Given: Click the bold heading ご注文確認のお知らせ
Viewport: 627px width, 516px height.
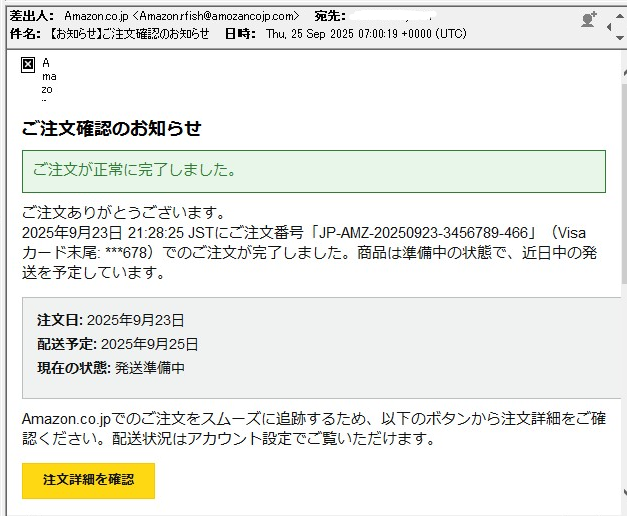Looking at the screenshot, I should click(111, 128).
